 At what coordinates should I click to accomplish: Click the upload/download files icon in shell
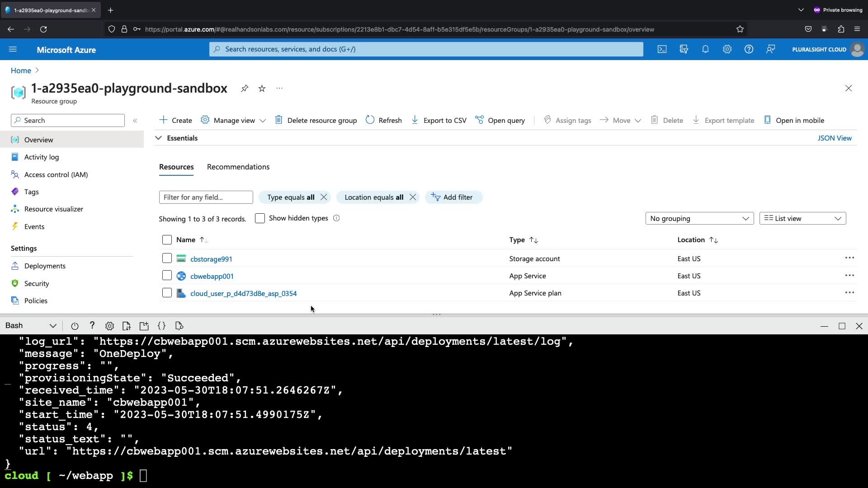click(x=127, y=326)
